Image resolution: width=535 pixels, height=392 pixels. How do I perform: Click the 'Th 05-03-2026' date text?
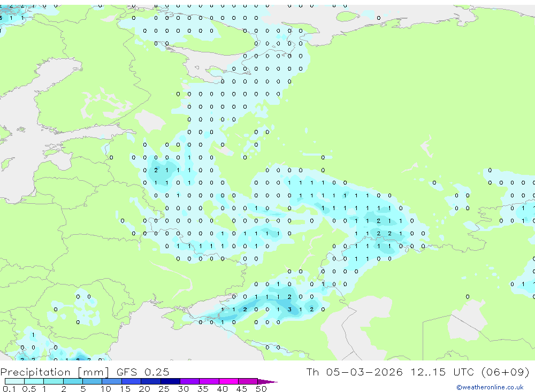(354, 372)
